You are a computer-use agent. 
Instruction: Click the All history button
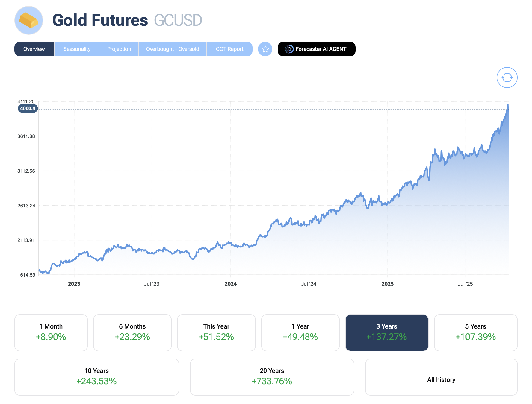441,380
